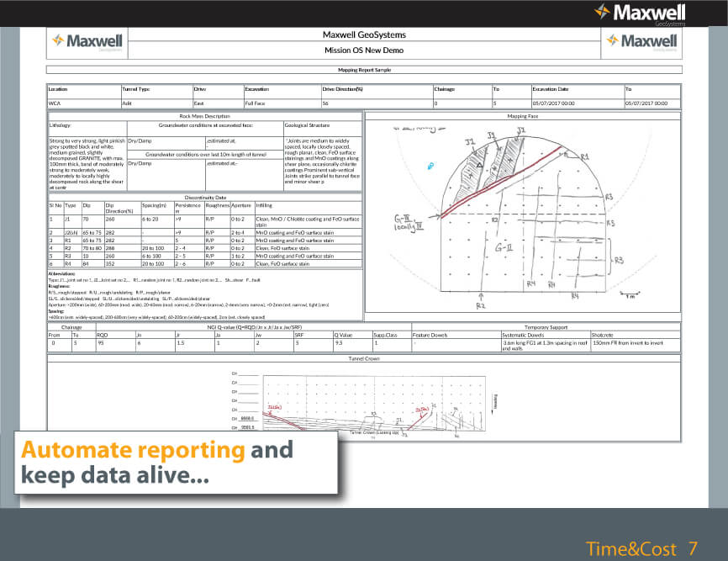Click the 'Tunnel Crown' section heading
The width and height of the screenshot is (728, 561).
click(364, 358)
